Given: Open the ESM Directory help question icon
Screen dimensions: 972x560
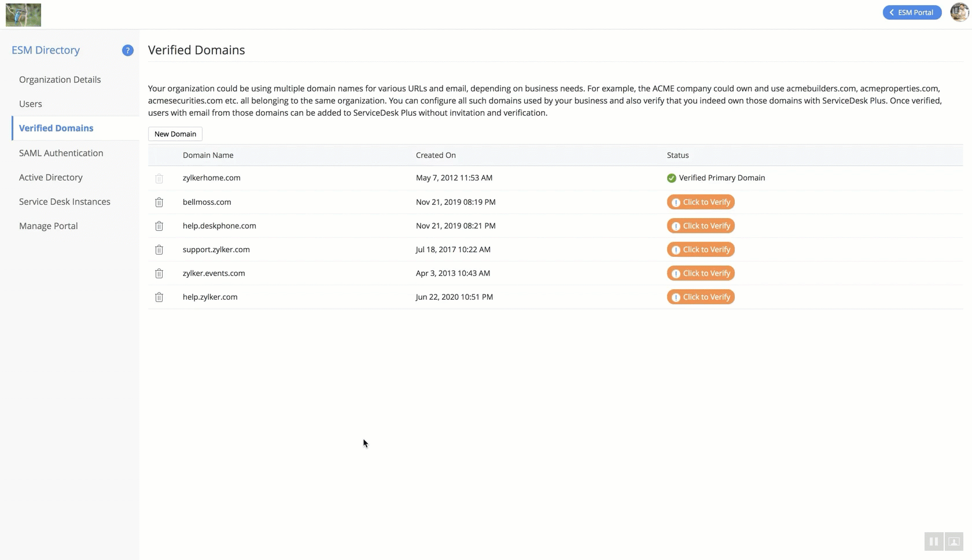Looking at the screenshot, I should click(128, 50).
